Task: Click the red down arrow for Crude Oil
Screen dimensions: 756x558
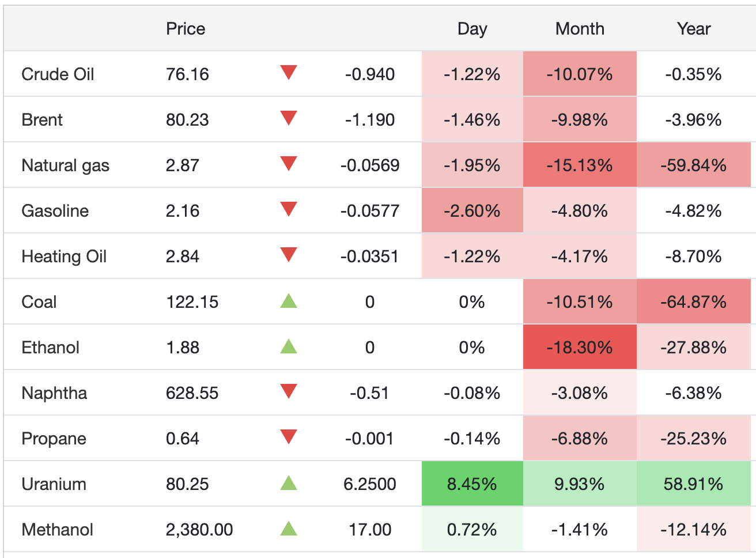Action: pos(289,73)
